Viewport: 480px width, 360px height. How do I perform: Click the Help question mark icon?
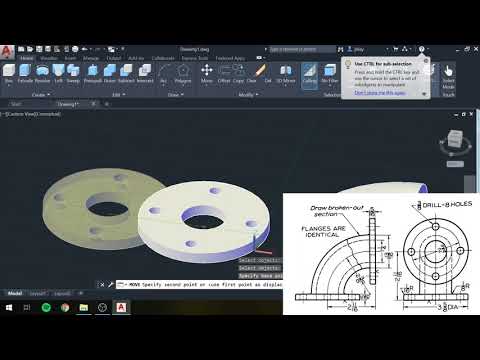click(421, 49)
